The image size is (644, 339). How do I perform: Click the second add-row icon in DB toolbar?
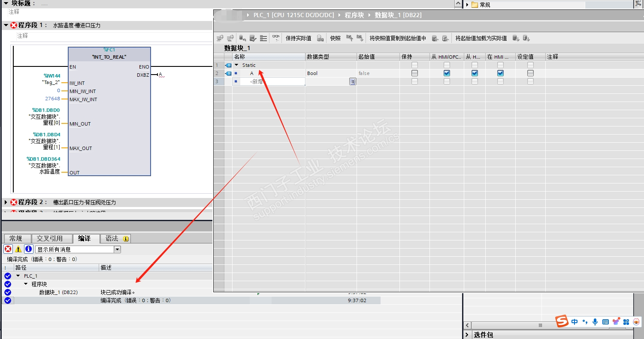coord(230,38)
